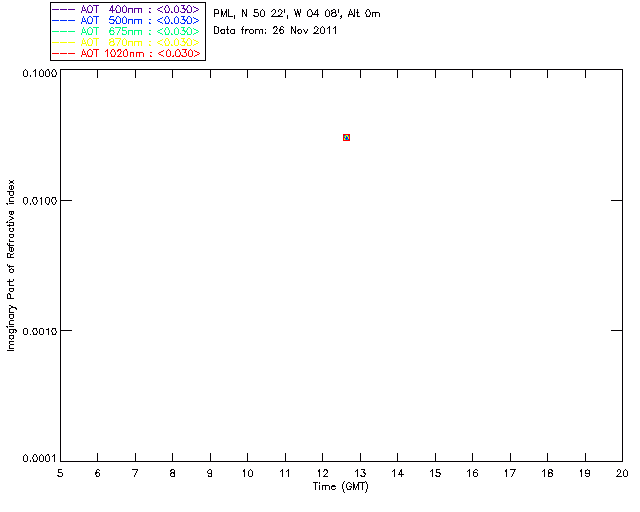Click the 'PML, N 50 22', W 04 08', Alt 0m' text
Screen dimensions: 640x512
coord(297,14)
